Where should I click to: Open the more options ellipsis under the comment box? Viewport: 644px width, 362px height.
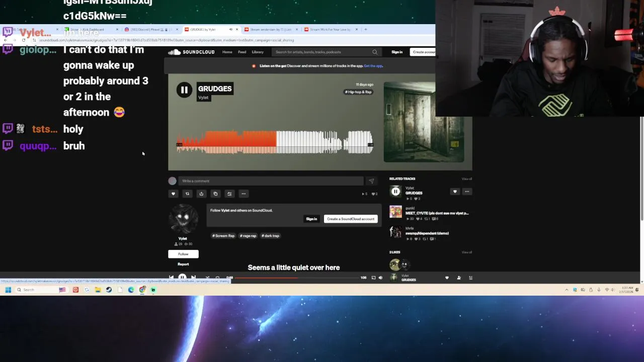click(244, 194)
